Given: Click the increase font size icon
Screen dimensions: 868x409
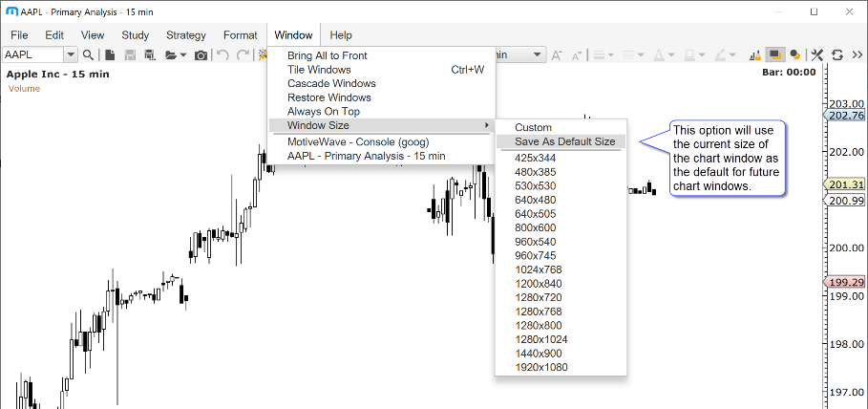Looking at the screenshot, I should click(x=557, y=55).
